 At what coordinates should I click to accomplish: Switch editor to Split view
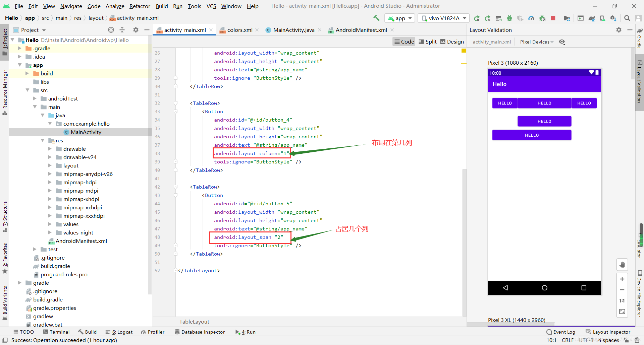pyautogui.click(x=428, y=42)
